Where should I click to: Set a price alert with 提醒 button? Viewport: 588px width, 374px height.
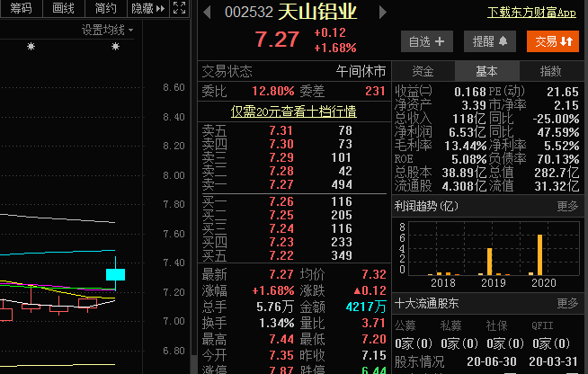coord(490,41)
